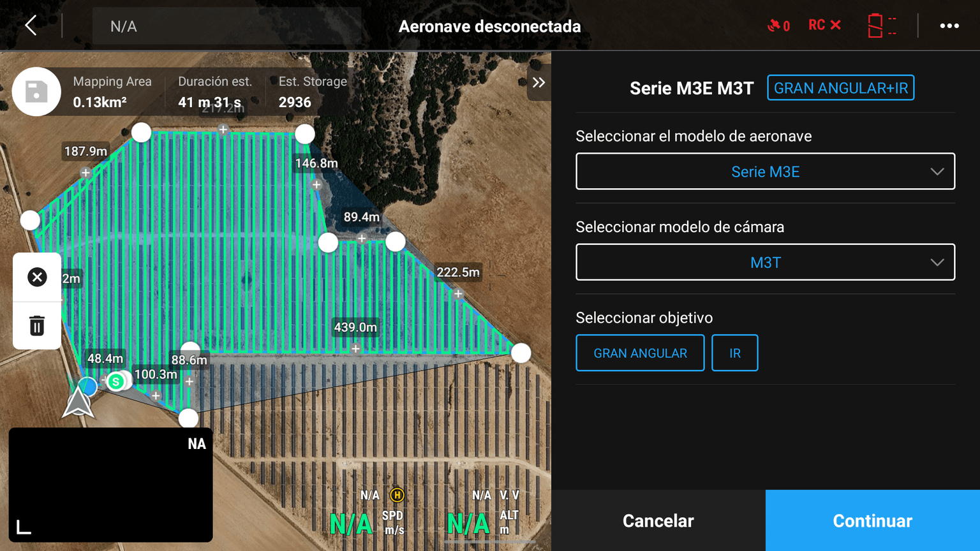Check the RC disconnected status icon
The width and height of the screenshot is (980, 551).
824,25
